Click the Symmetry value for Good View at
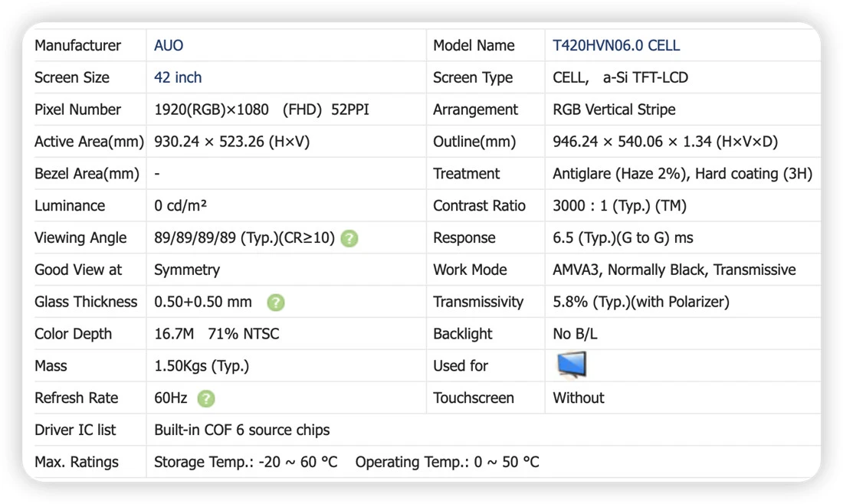This screenshot has width=843, height=504. pos(187,270)
